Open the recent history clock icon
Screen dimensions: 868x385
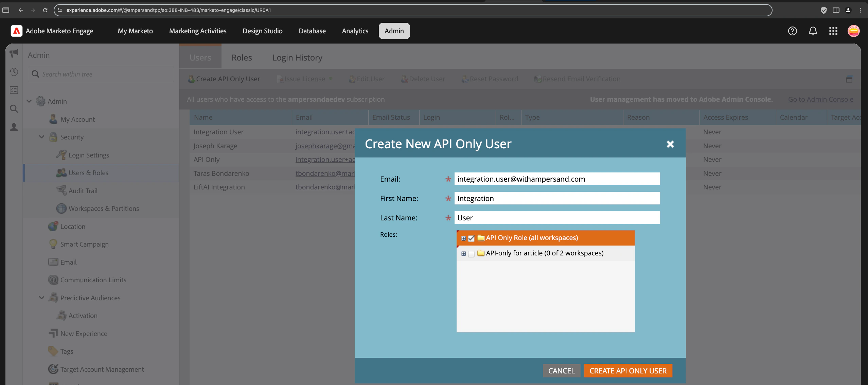(14, 72)
